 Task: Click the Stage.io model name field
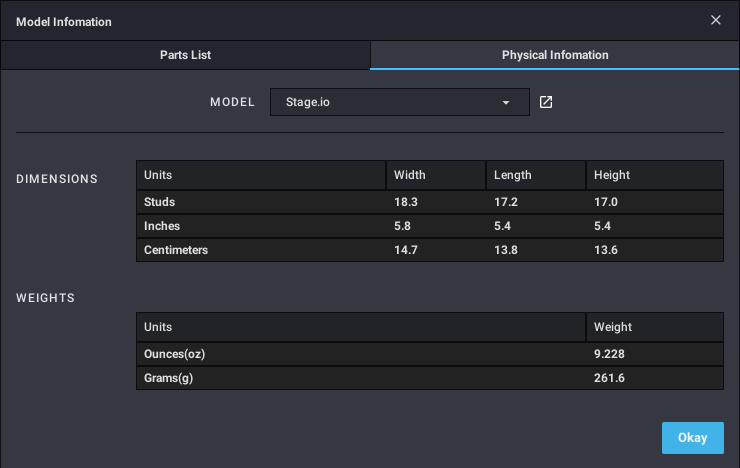380,102
